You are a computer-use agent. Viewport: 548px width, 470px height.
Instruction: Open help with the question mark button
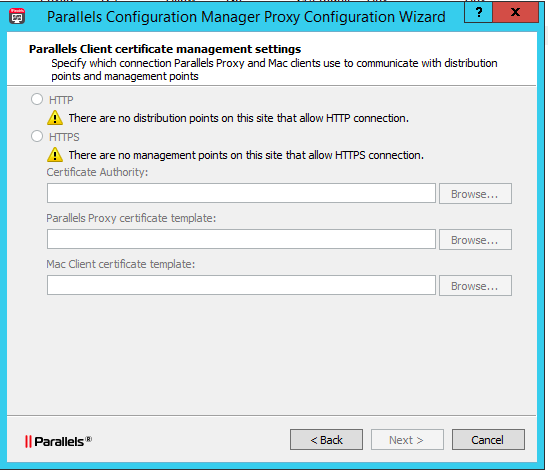pos(478,12)
